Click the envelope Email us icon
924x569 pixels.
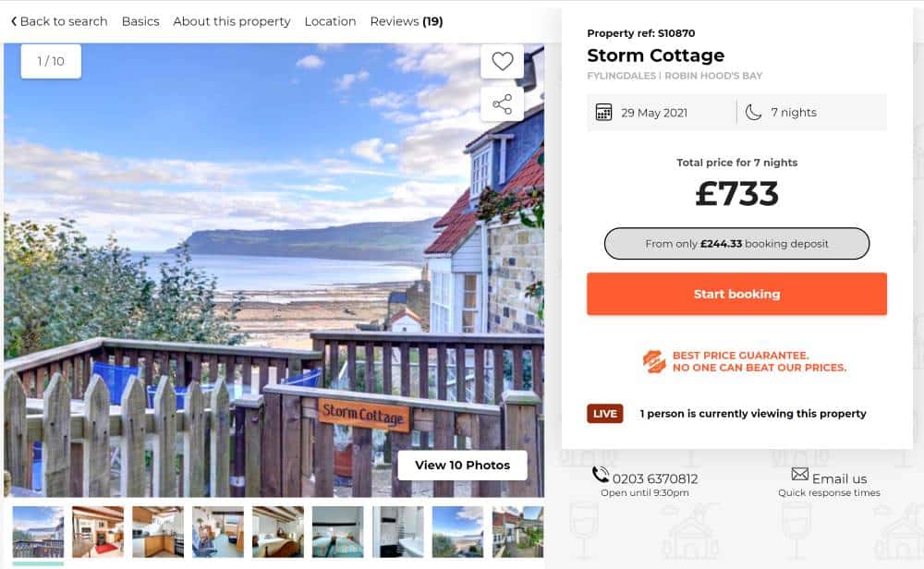point(799,474)
